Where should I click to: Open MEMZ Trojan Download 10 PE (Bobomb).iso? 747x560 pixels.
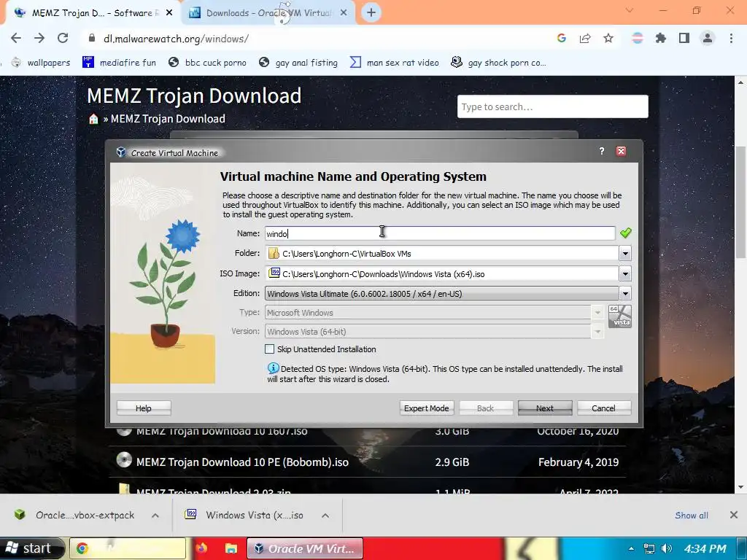pyautogui.click(x=242, y=462)
